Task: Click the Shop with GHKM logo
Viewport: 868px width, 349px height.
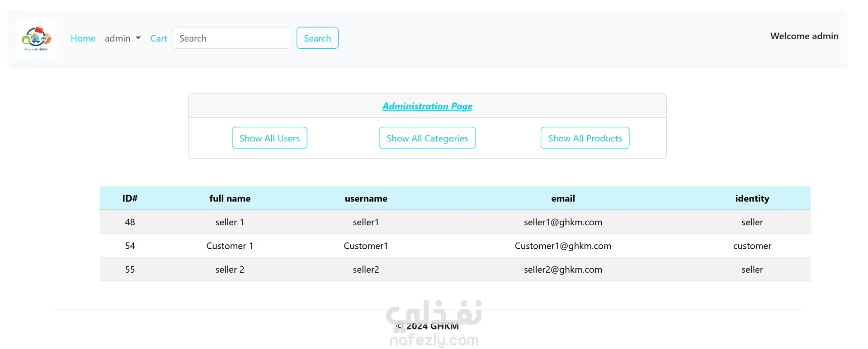Action: pos(37,38)
